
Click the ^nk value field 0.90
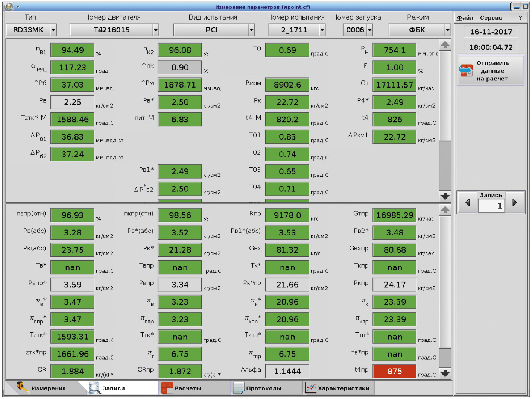[180, 68]
